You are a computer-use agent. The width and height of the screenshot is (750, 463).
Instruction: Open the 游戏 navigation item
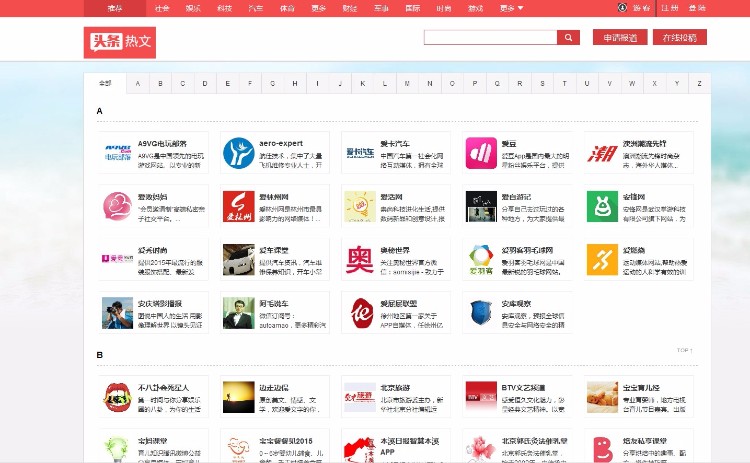coord(475,8)
